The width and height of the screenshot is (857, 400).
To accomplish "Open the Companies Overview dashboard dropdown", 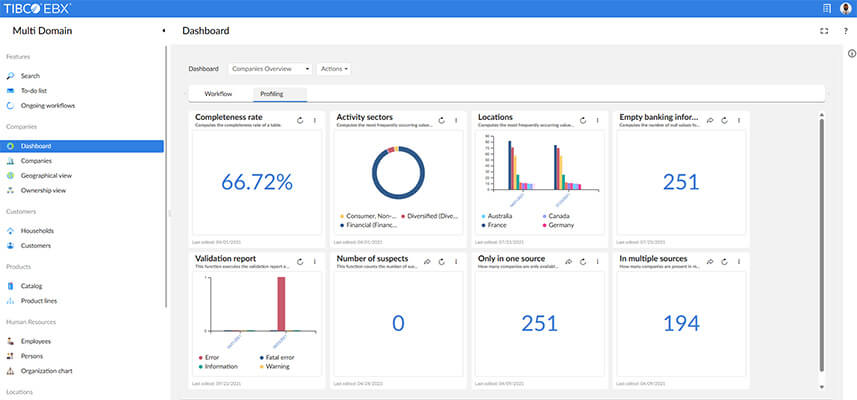I will pos(270,69).
